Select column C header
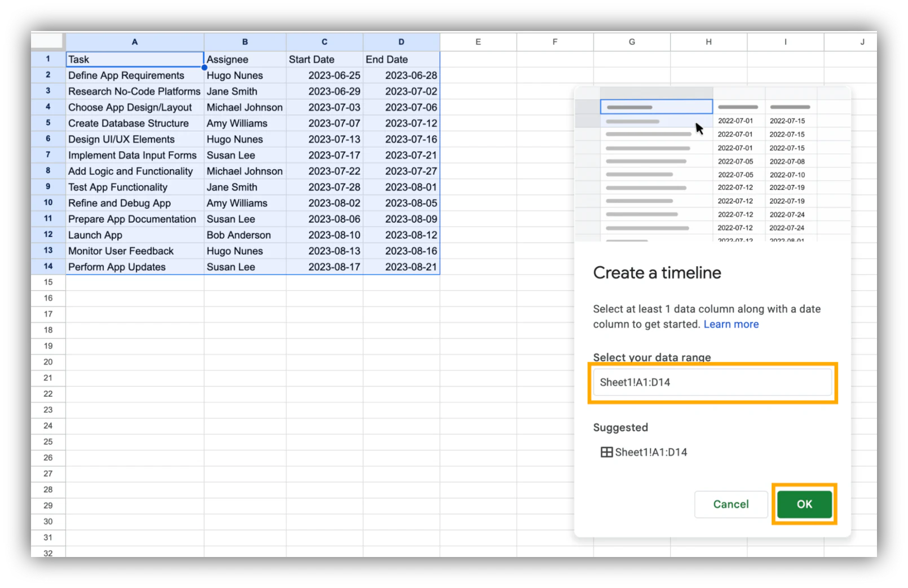This screenshot has height=588, width=908. [x=325, y=42]
